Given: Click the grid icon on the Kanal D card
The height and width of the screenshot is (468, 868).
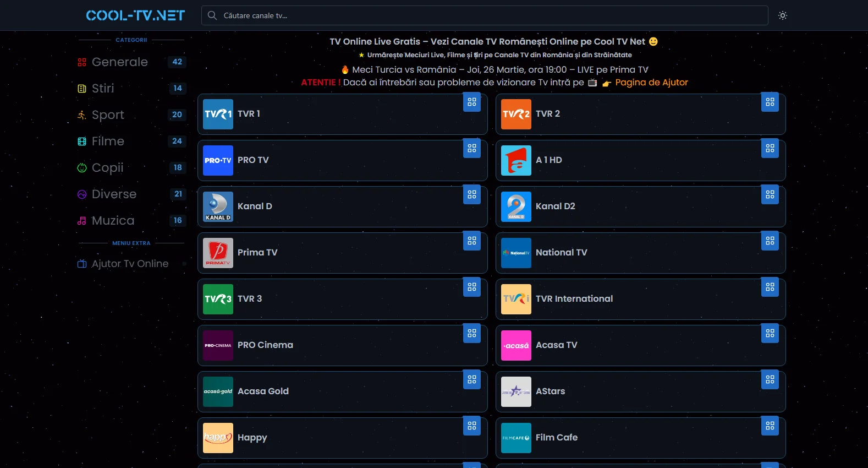Looking at the screenshot, I should tap(472, 195).
